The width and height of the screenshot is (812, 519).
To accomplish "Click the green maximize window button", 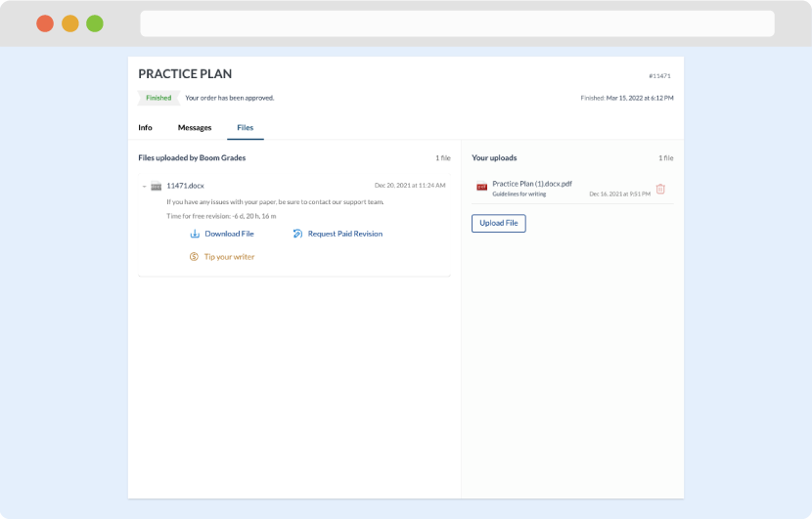I will click(94, 23).
